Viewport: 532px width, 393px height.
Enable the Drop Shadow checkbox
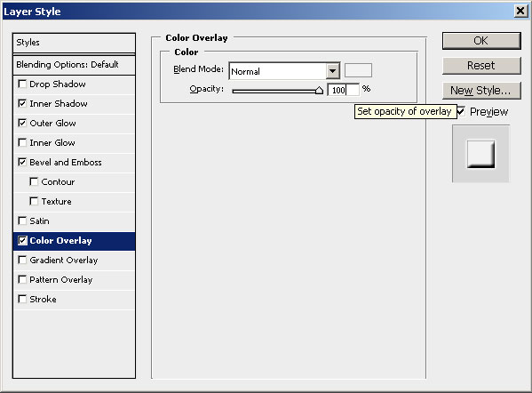coord(22,84)
